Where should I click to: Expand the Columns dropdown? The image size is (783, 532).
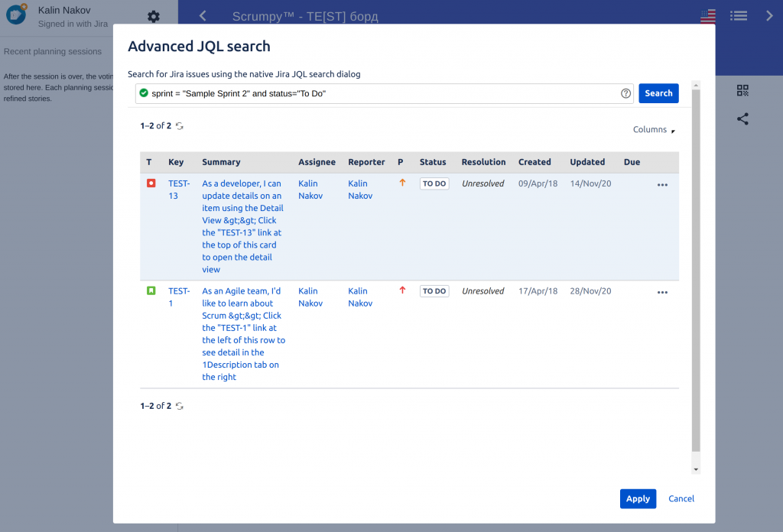(x=654, y=129)
